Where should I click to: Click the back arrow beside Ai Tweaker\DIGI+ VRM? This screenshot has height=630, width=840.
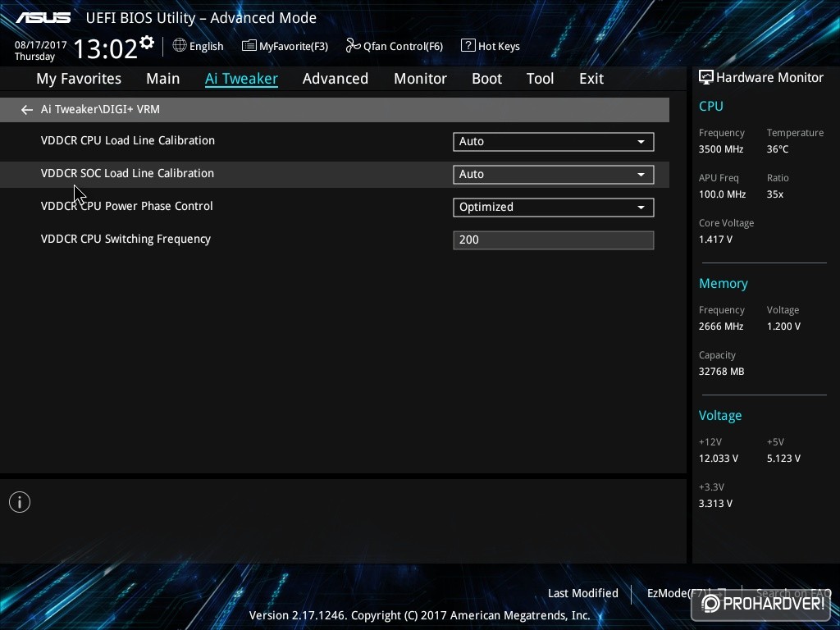point(27,110)
